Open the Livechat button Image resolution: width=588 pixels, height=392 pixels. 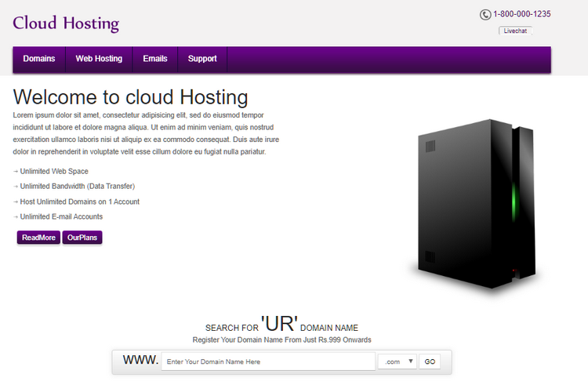tap(515, 31)
